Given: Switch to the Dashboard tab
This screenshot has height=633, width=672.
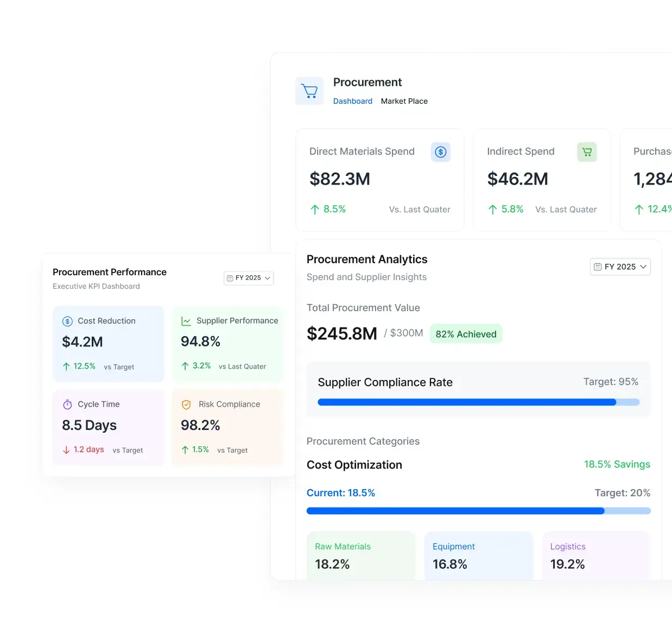Looking at the screenshot, I should tap(352, 101).
